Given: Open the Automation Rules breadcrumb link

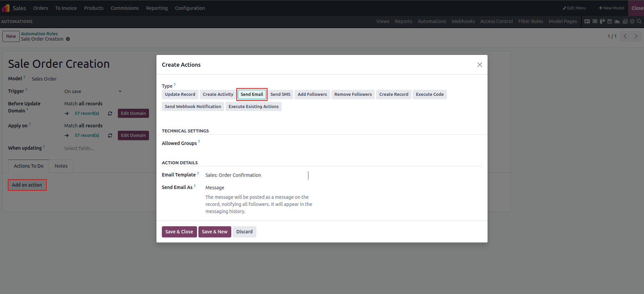Looking at the screenshot, I should click(39, 34).
